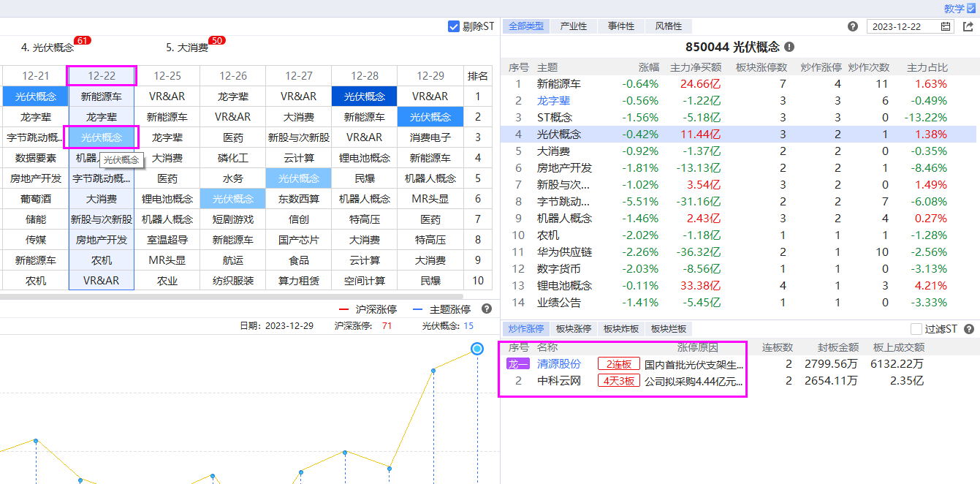This screenshot has height=484, width=980.
Task: Sort by the 主力占比 column header
Action: tap(927, 67)
